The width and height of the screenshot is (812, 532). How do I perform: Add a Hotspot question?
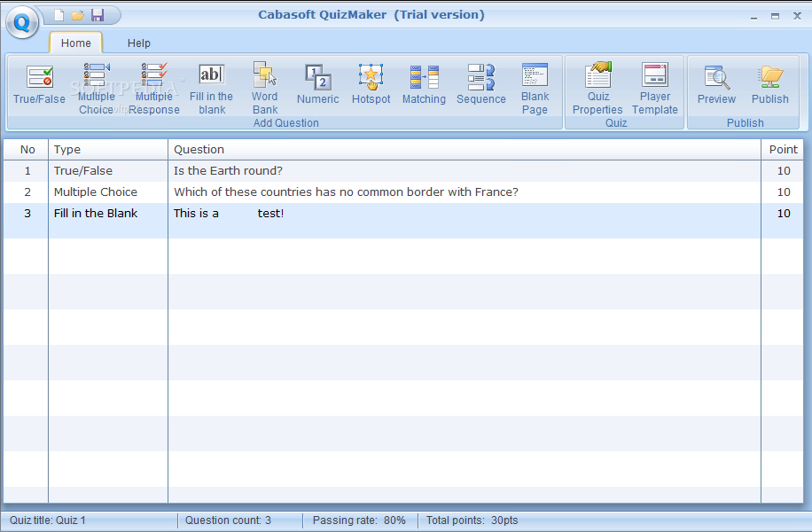[x=371, y=85]
